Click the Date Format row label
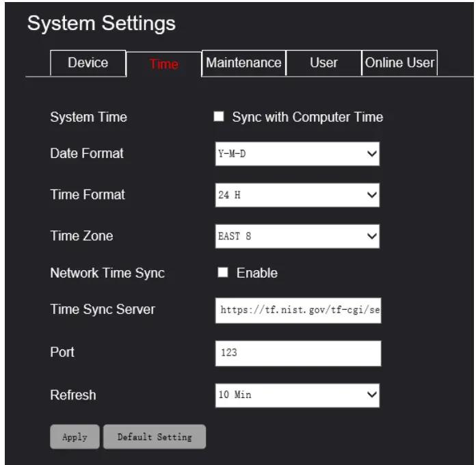Screen dimensions: 476x465 [87, 153]
